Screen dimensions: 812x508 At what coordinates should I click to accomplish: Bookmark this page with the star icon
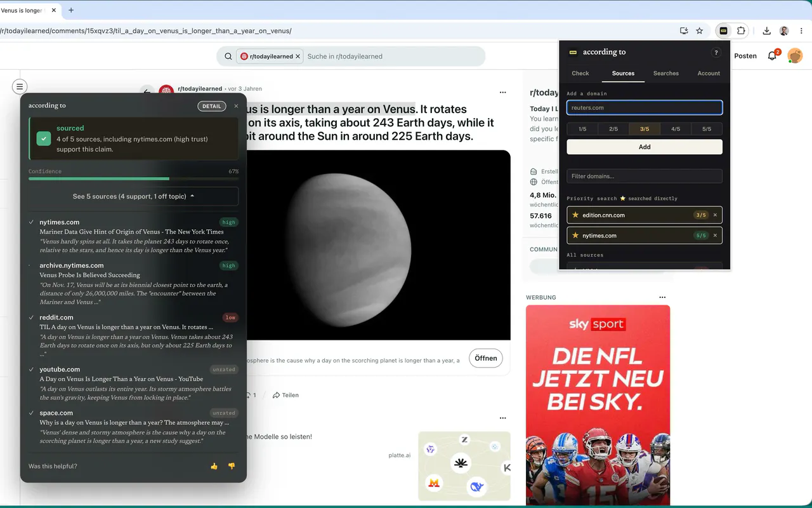700,30
